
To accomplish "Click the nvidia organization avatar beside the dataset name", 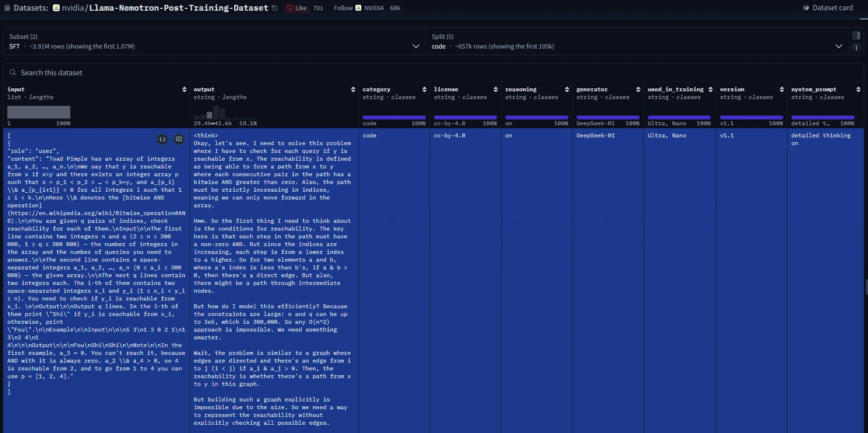I will [56, 8].
